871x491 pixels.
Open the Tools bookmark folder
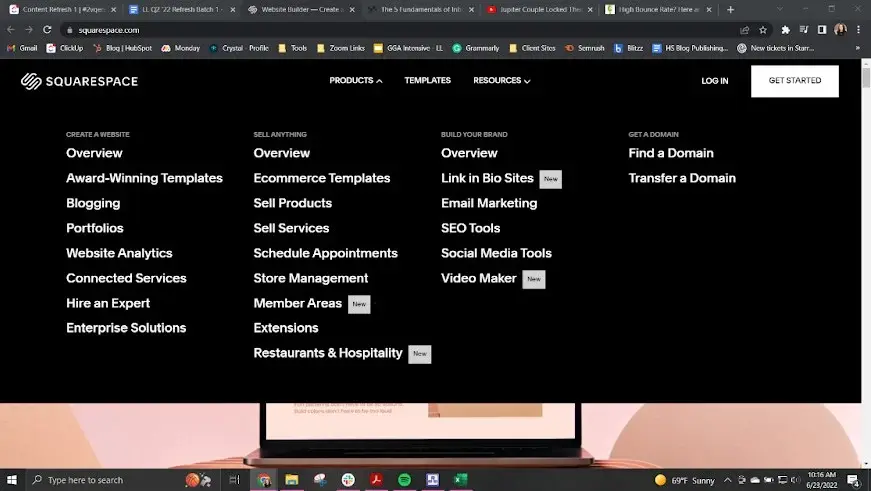pyautogui.click(x=292, y=48)
